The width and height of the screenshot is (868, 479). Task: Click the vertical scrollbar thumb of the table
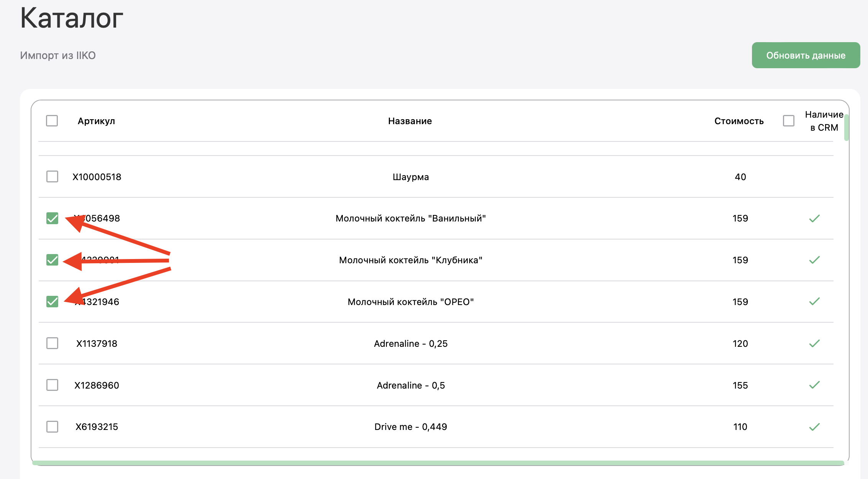pos(846,128)
